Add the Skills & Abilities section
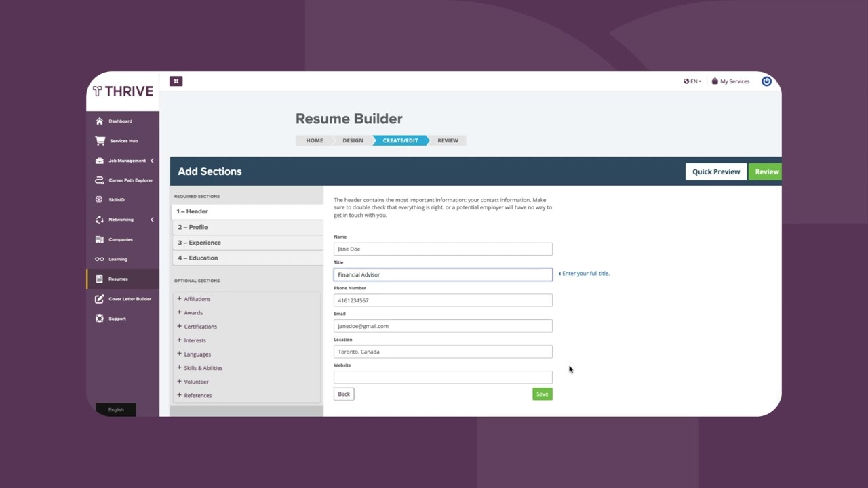This screenshot has width=868, height=488. [x=200, y=368]
